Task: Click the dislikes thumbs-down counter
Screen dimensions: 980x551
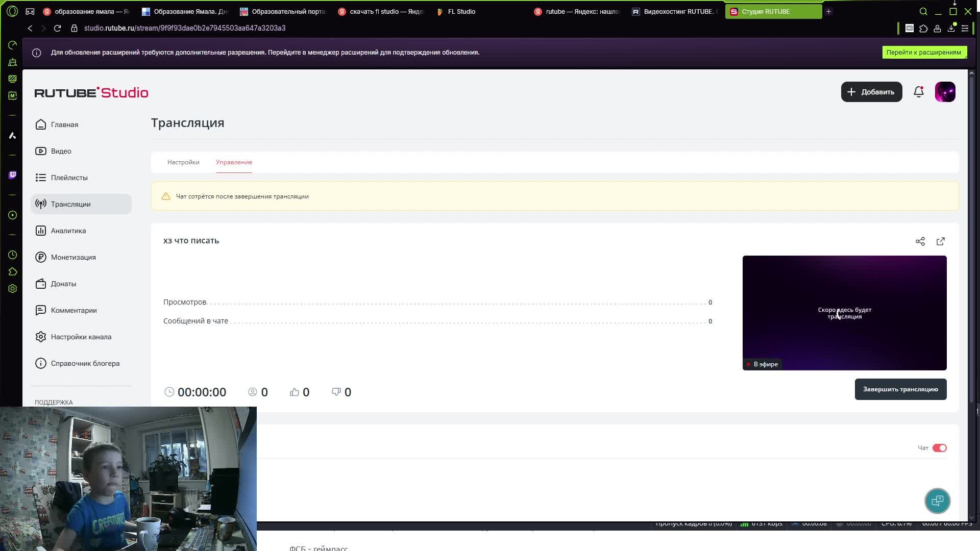Action: click(341, 392)
